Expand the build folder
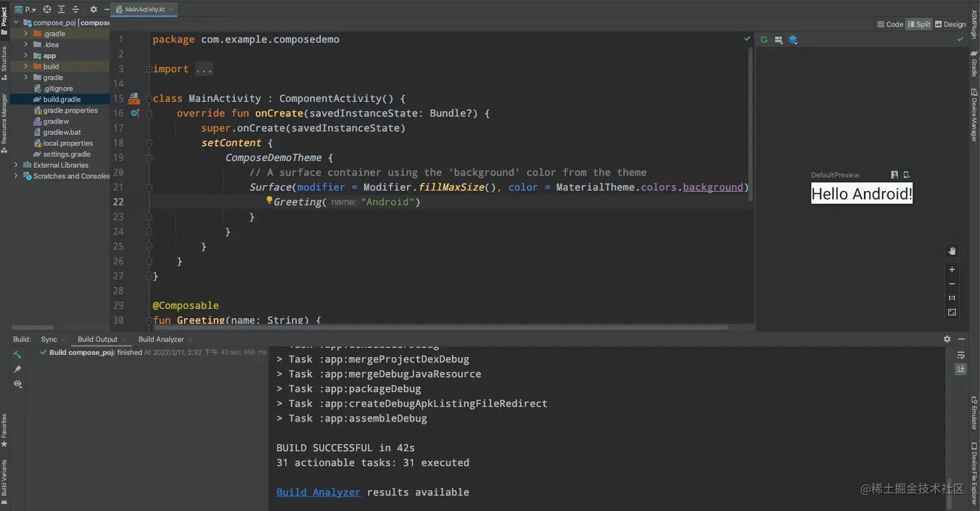The height and width of the screenshot is (511, 980). tap(26, 66)
